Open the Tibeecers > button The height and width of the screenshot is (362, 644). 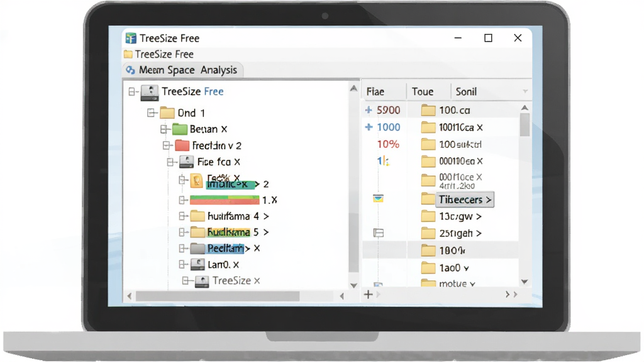tap(465, 200)
